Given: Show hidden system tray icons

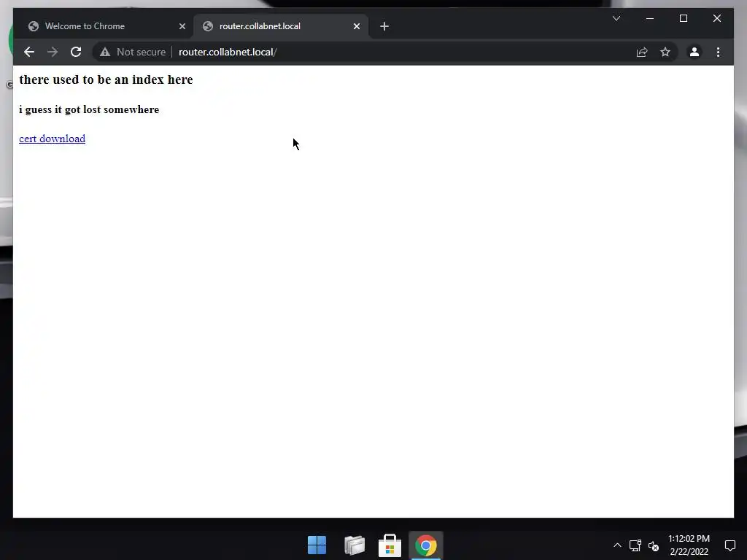Looking at the screenshot, I should [617, 545].
